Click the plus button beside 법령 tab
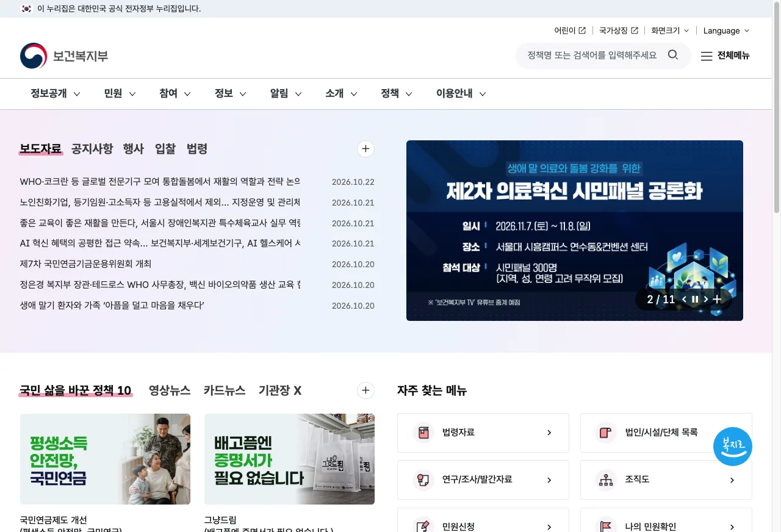781x532 pixels. 365,148
